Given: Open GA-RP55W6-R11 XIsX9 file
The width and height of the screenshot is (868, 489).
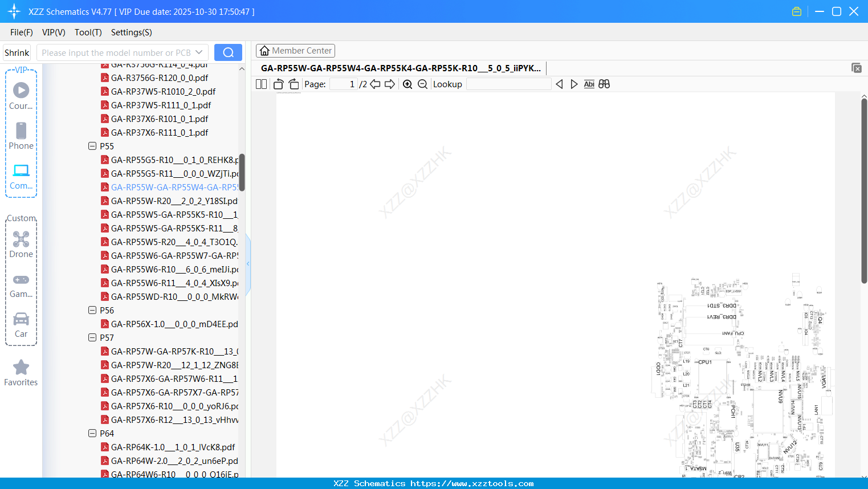Looking at the screenshot, I should [170, 283].
